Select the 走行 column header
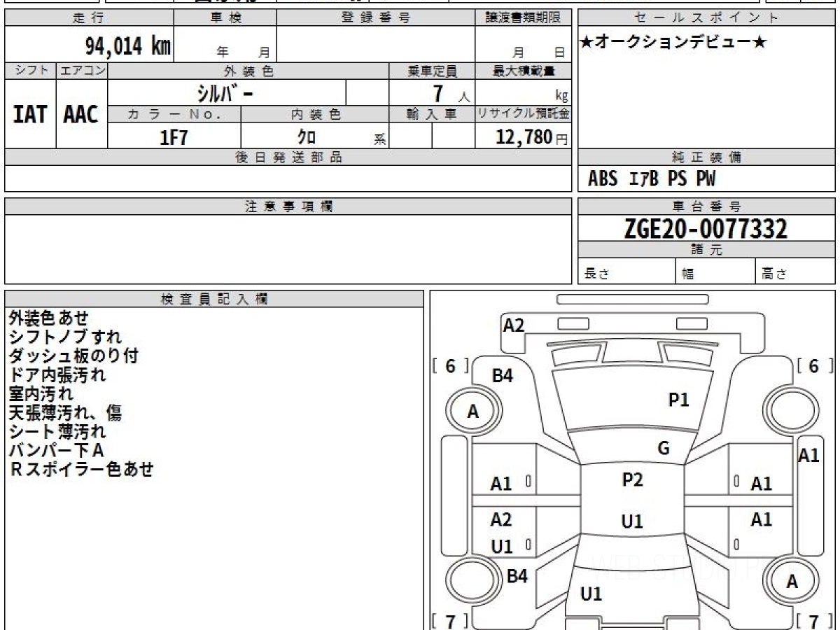Image resolution: width=840 pixels, height=630 pixels. click(89, 18)
